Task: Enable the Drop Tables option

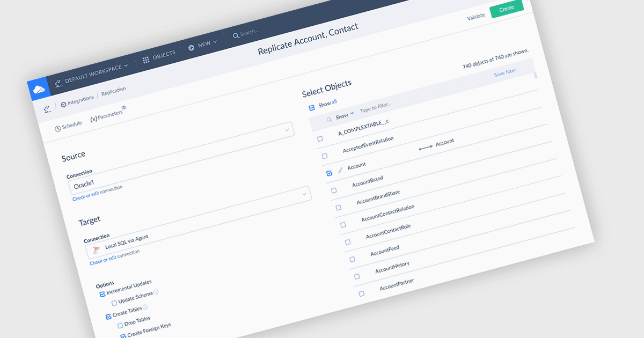Action: point(120,326)
